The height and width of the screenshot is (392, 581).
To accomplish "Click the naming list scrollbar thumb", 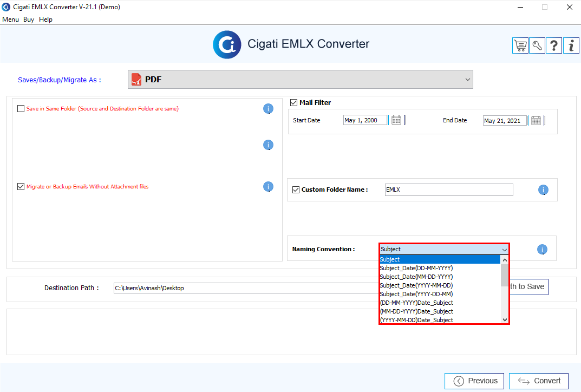I will click(x=505, y=275).
